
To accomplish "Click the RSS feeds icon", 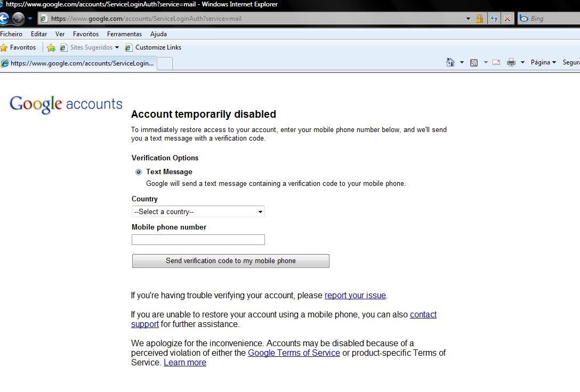I will pos(474,62).
